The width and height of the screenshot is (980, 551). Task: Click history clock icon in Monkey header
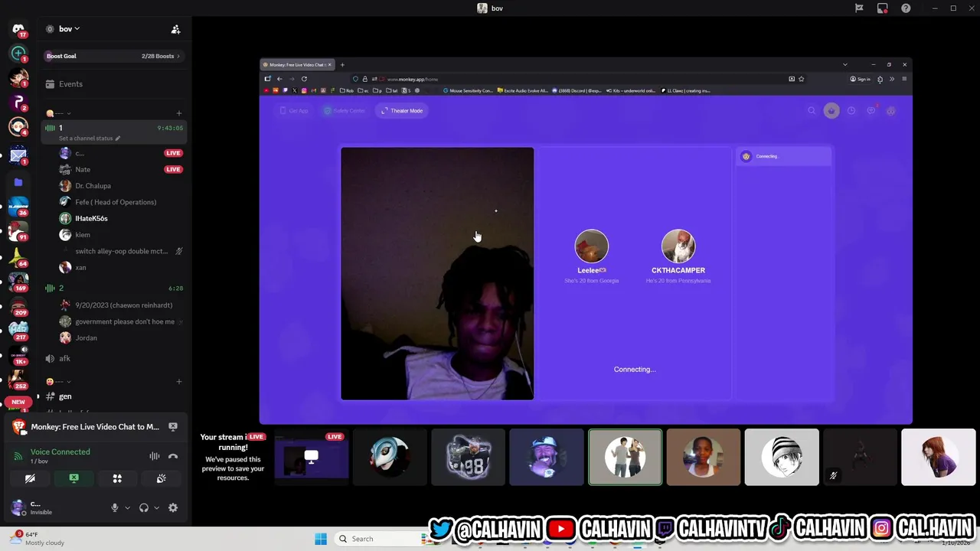[851, 111]
